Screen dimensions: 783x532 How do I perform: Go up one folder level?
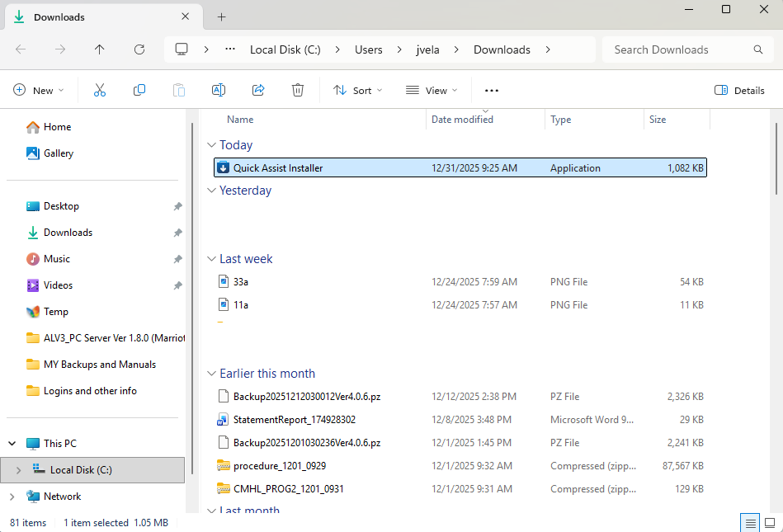pyautogui.click(x=100, y=49)
